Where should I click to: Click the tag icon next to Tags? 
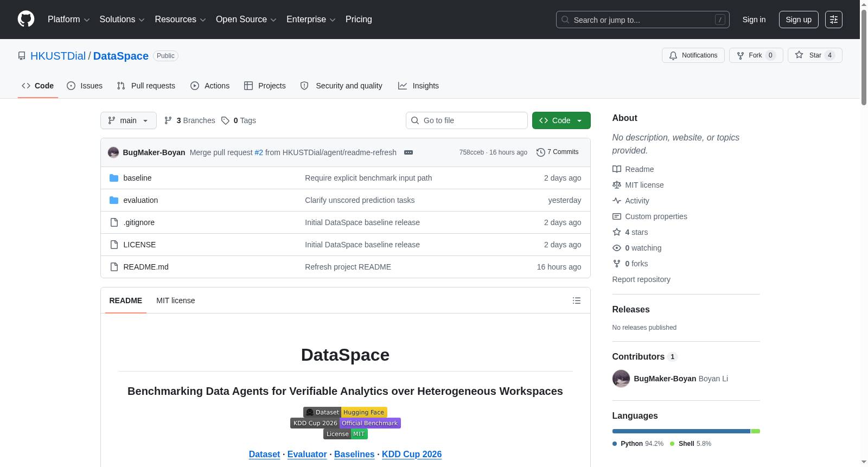(225, 120)
